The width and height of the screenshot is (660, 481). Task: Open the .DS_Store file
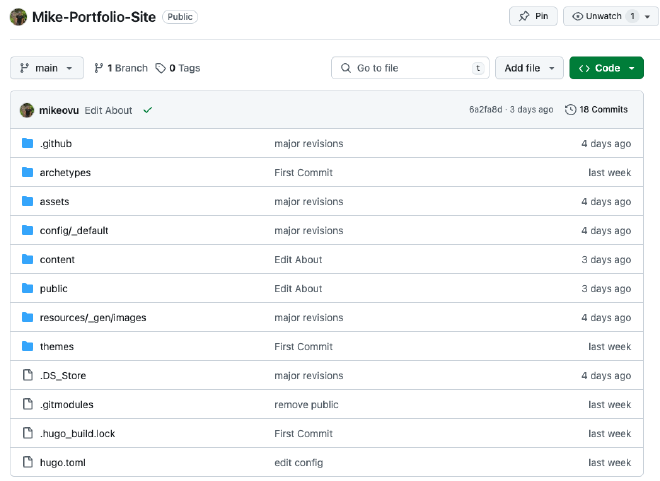coord(63,376)
